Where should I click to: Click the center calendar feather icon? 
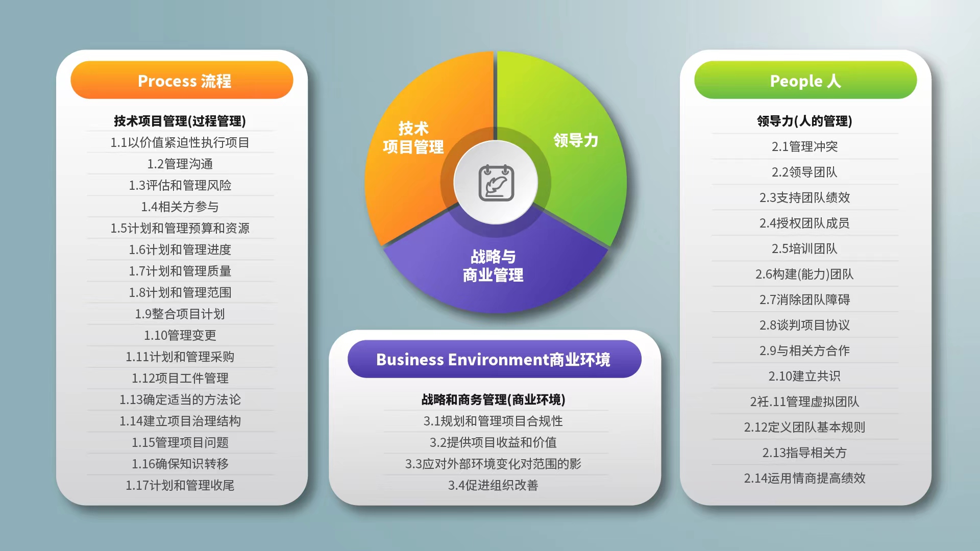pos(496,183)
